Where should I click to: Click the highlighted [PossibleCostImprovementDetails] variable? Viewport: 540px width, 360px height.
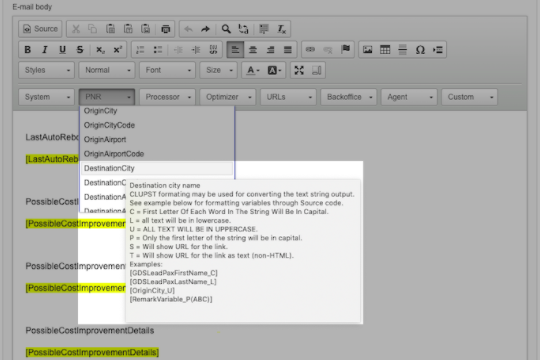[x=92, y=352]
